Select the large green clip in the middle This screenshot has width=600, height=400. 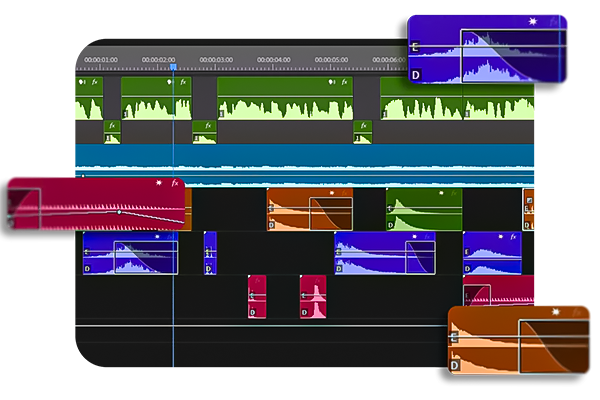tap(285, 105)
